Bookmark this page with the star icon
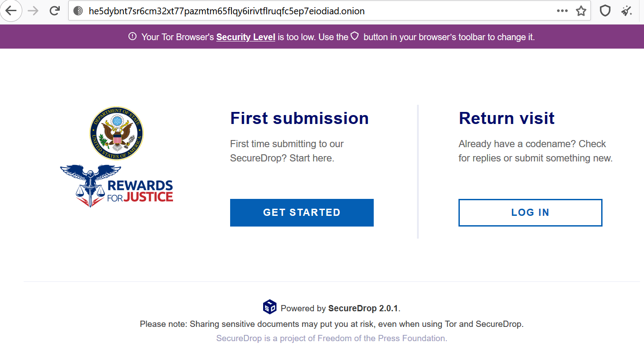The image size is (644, 363). pyautogui.click(x=581, y=11)
